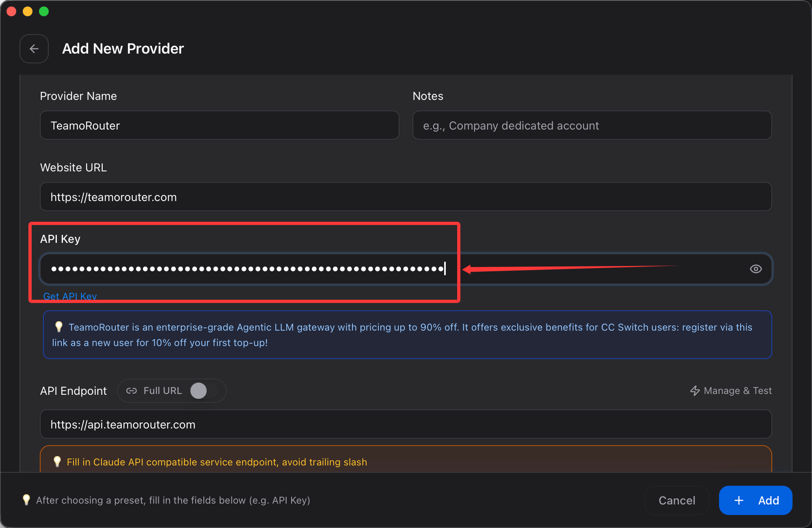Focus the Notes input field
Screen dimensions: 812x528
[592, 126]
